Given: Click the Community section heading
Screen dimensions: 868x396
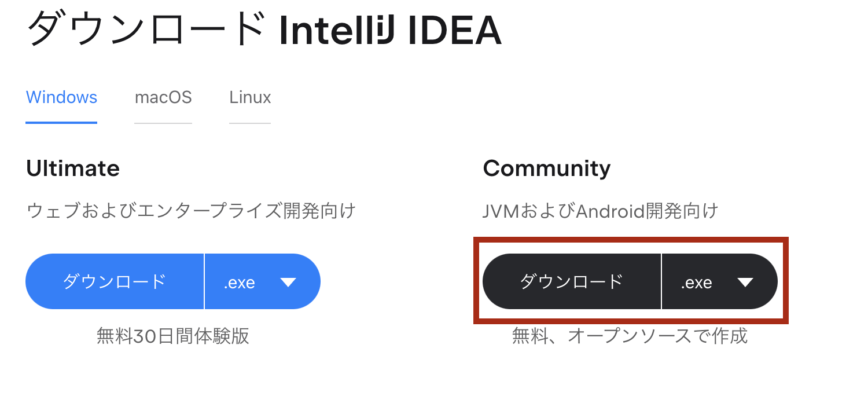Looking at the screenshot, I should pos(546,168).
